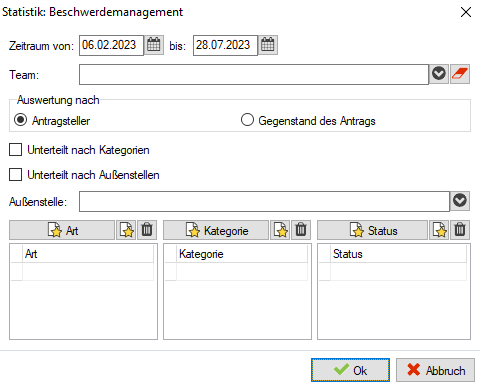Expand the Team dropdown
This screenshot has height=390, width=480.
pyautogui.click(x=439, y=74)
